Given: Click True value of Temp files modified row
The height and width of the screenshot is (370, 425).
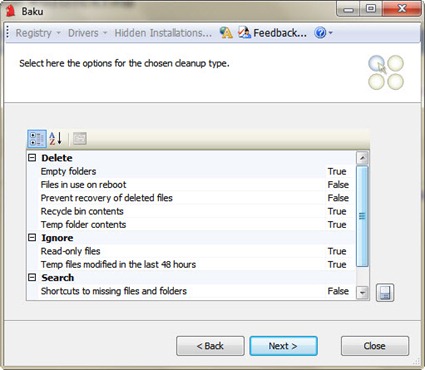Looking at the screenshot, I should [x=337, y=264].
